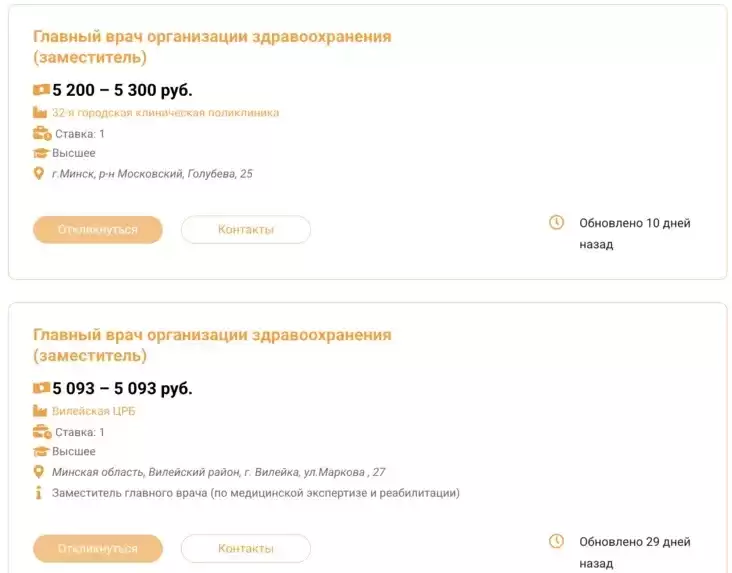
Task: Open Контакты for the 32-я поликлиника vacancy
Action: tap(246, 230)
